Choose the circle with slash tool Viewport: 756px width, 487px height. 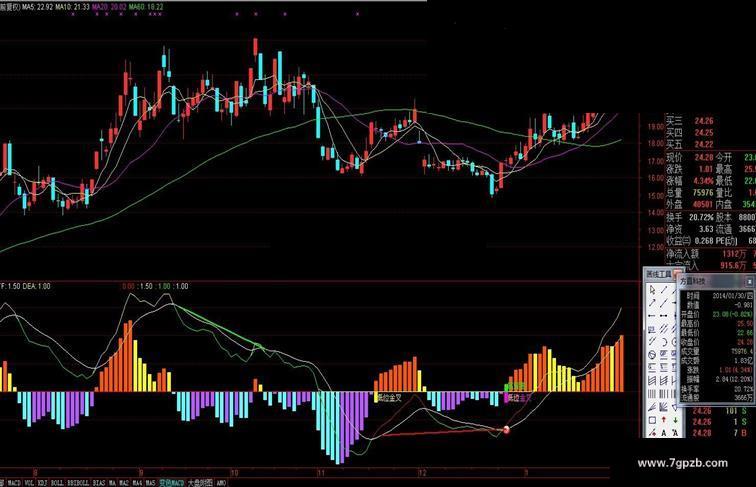coord(652,354)
